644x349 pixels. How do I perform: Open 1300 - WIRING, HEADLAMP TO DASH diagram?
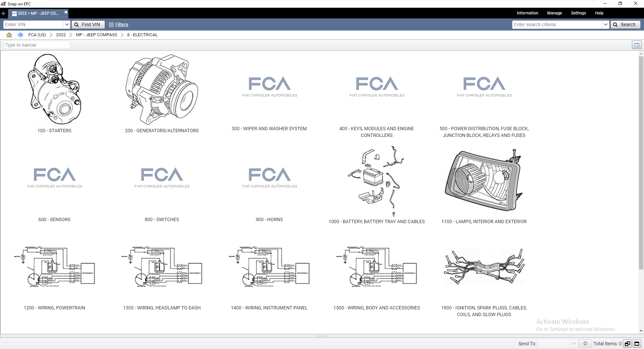pos(162,267)
